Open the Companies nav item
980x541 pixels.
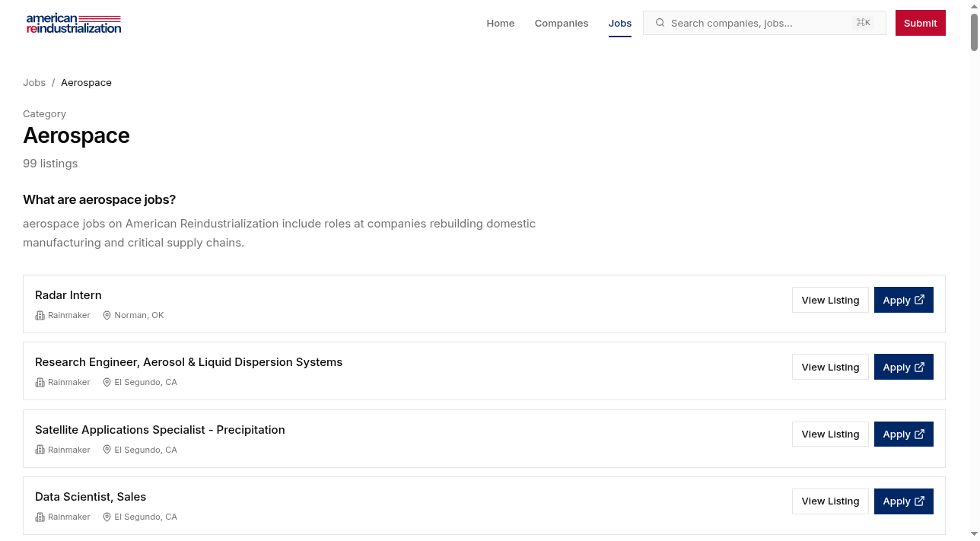pyautogui.click(x=562, y=23)
